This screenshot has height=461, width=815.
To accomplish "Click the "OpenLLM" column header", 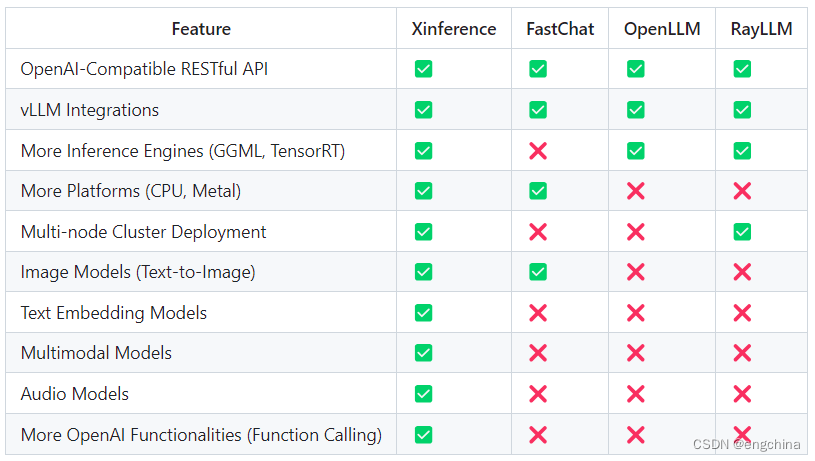I will (662, 29).
